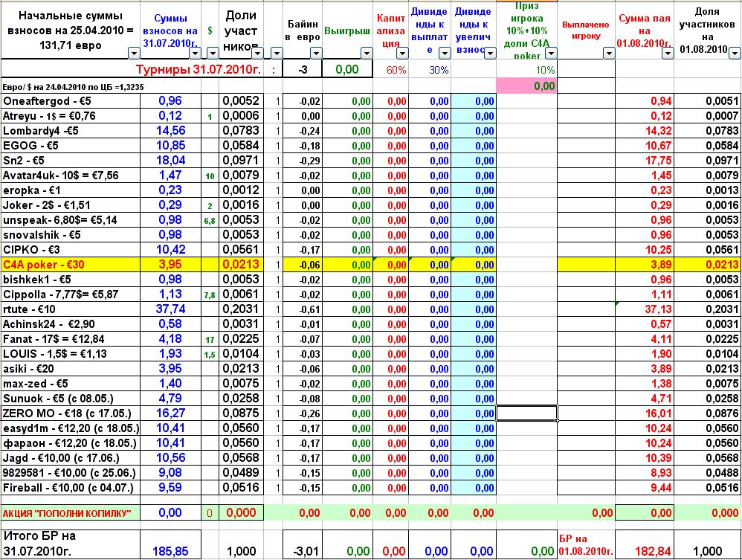Open the Капитализация column filter dropdown
The image size is (742, 560).
coord(401,53)
